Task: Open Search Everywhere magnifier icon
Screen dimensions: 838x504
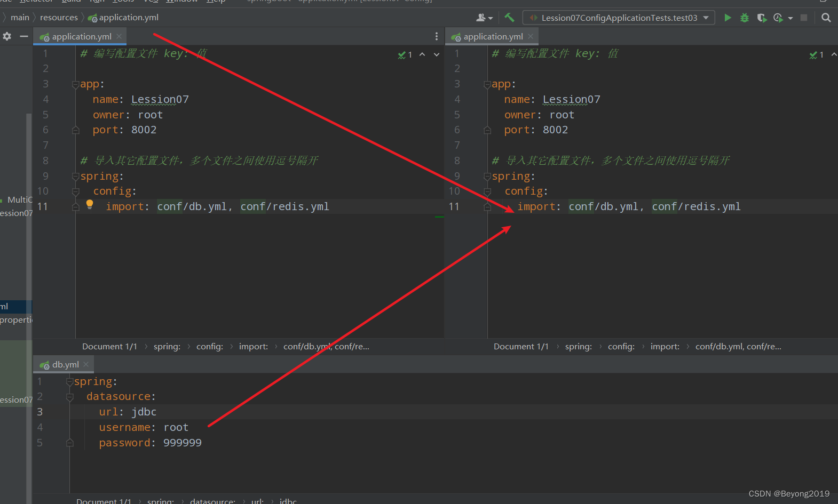Action: pos(826,18)
